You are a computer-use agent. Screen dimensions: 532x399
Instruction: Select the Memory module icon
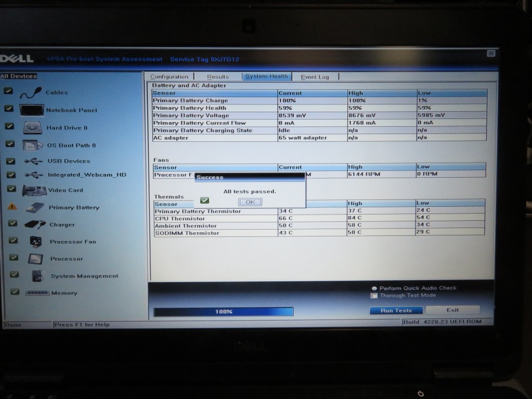pyautogui.click(x=37, y=293)
